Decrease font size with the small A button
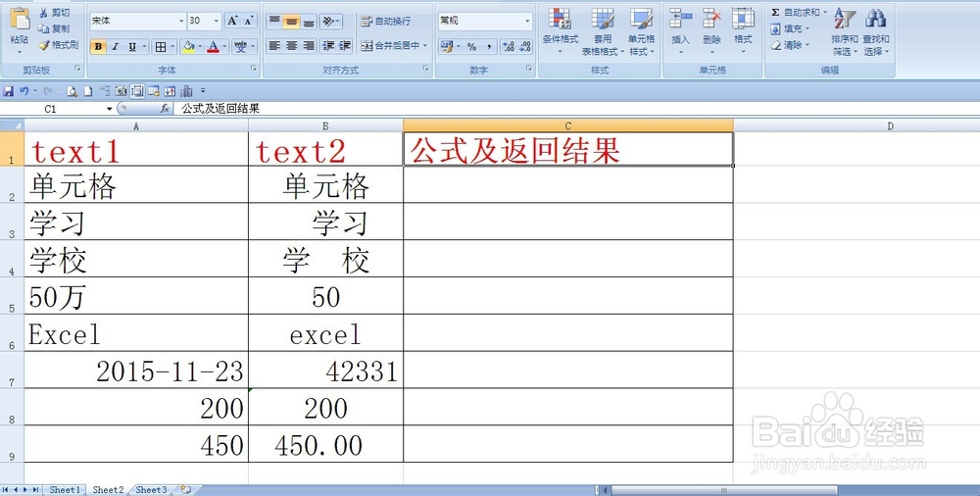The image size is (980, 496). click(x=249, y=21)
